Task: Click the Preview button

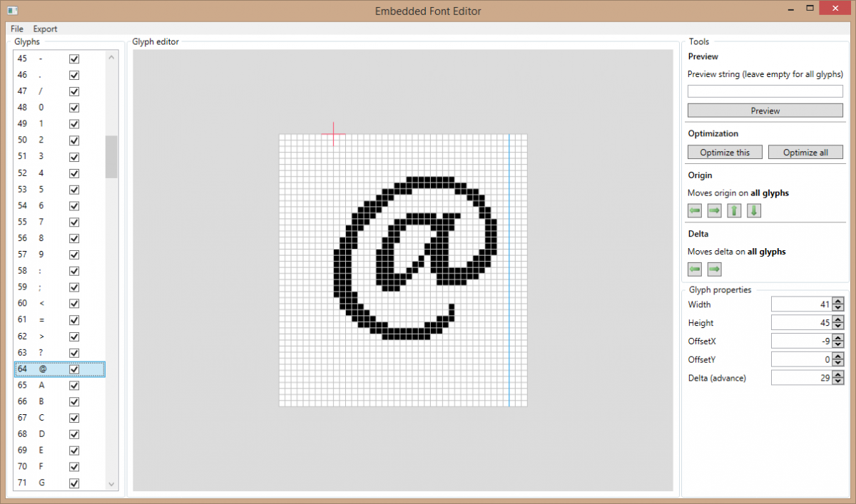Action: pos(765,110)
